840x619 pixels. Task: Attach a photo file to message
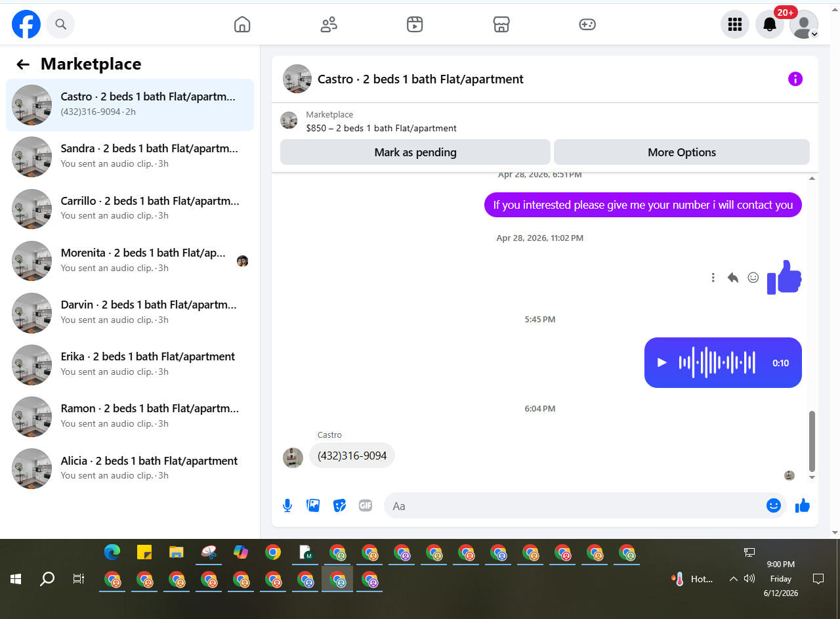click(x=314, y=505)
